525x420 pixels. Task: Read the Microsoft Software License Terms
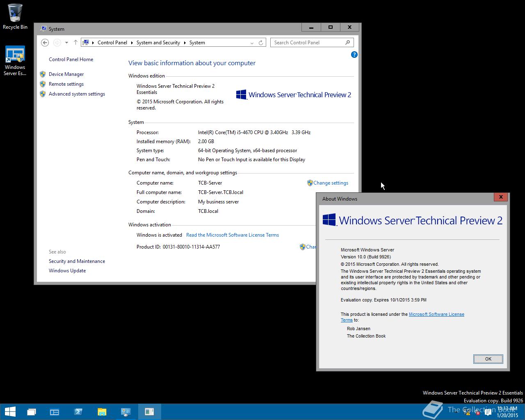(x=233, y=235)
